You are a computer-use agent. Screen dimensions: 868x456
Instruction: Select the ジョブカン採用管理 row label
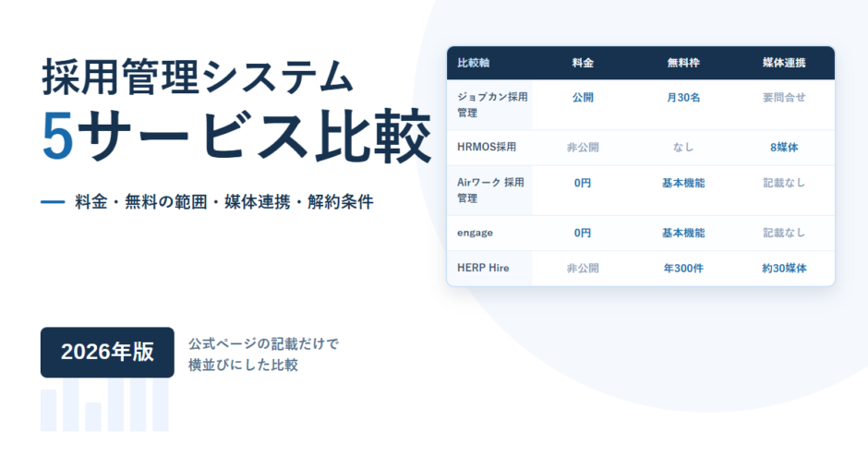pos(492,104)
